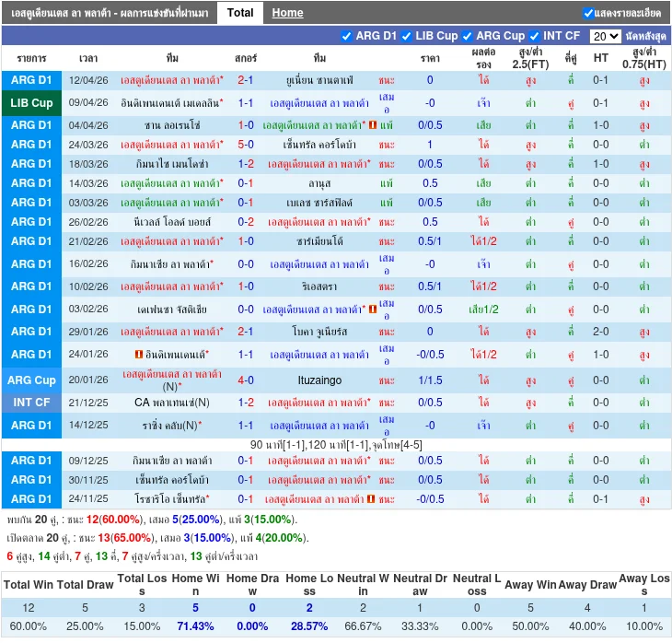Viewport: 672px width, 643px height.
Task: Click the 4-0 score versus Ituzaingo
Action: [x=246, y=380]
